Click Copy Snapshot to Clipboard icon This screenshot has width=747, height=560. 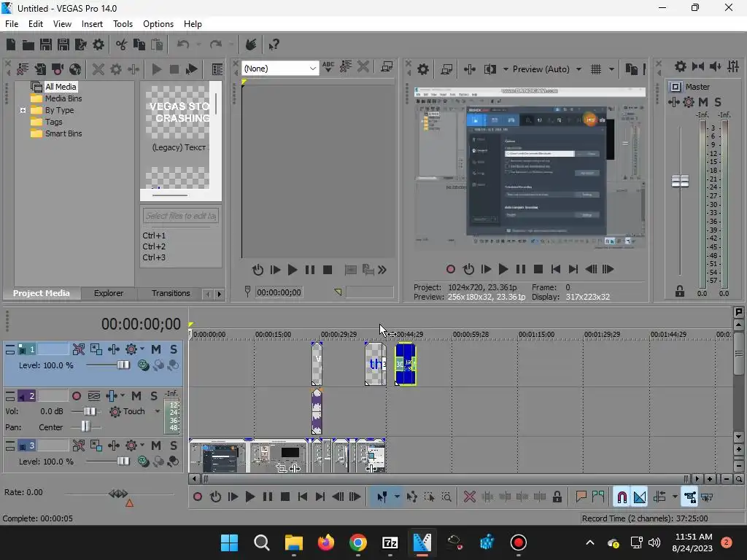click(x=632, y=69)
